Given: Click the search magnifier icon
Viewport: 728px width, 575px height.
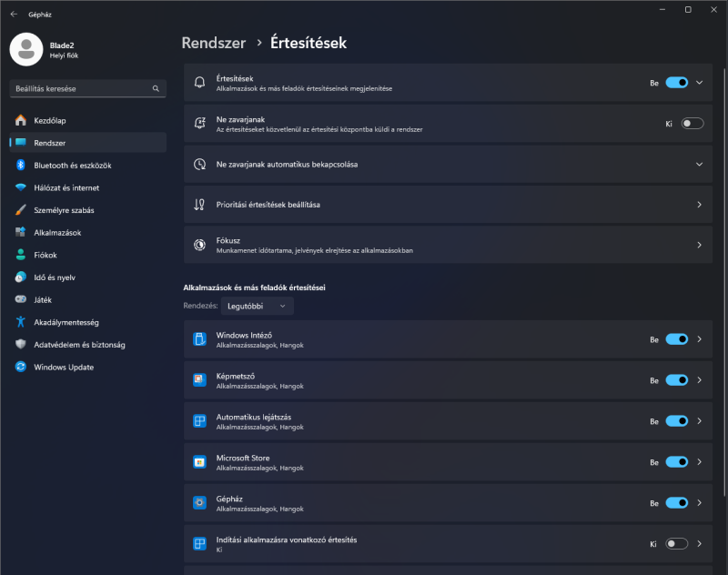Looking at the screenshot, I should point(156,88).
